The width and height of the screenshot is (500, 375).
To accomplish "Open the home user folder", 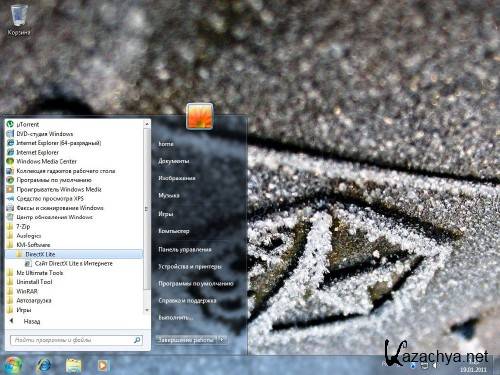I will coord(166,144).
